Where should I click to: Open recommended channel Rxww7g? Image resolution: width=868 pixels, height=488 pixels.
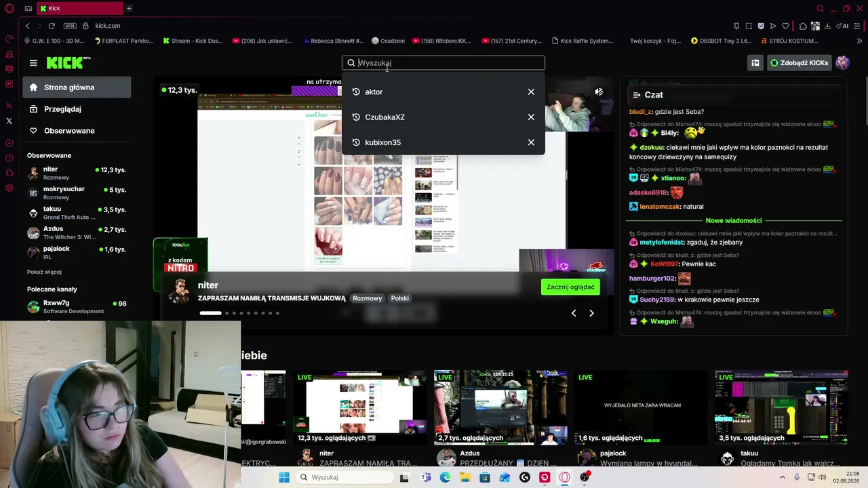(x=77, y=306)
